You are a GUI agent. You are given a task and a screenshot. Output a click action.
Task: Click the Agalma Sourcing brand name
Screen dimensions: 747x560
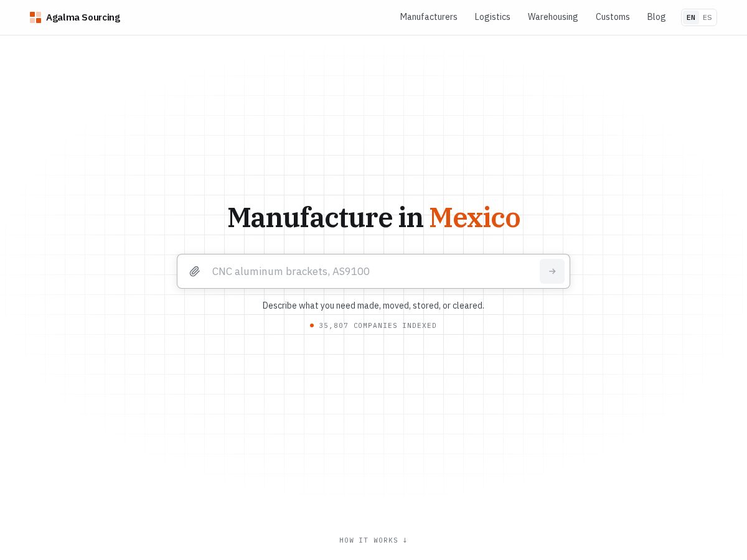point(83,17)
